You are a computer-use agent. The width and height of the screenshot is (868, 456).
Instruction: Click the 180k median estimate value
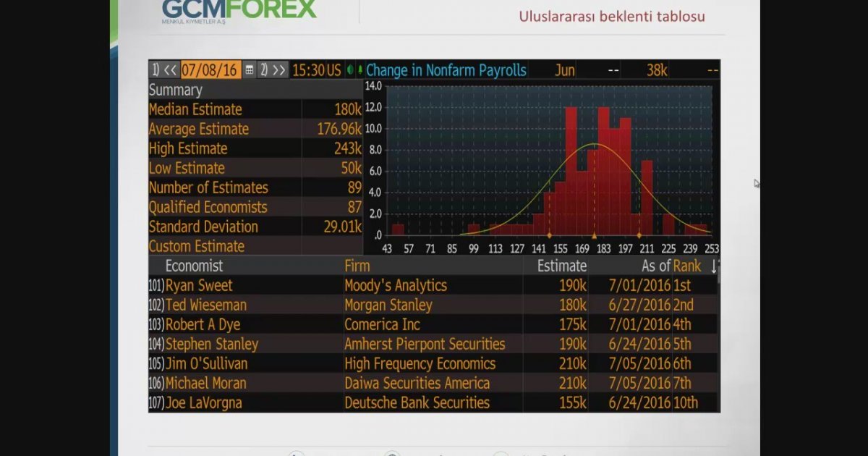(348, 109)
